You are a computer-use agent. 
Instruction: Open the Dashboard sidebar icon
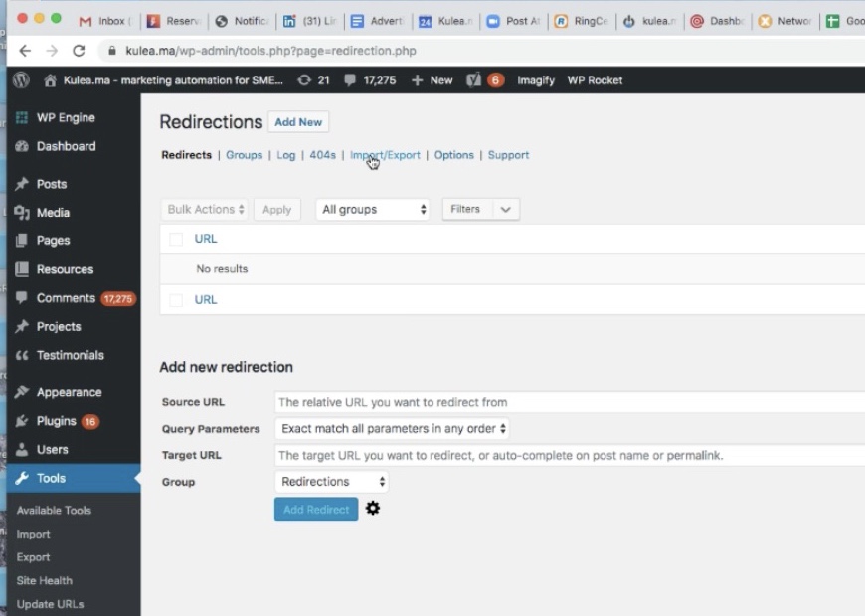point(22,146)
